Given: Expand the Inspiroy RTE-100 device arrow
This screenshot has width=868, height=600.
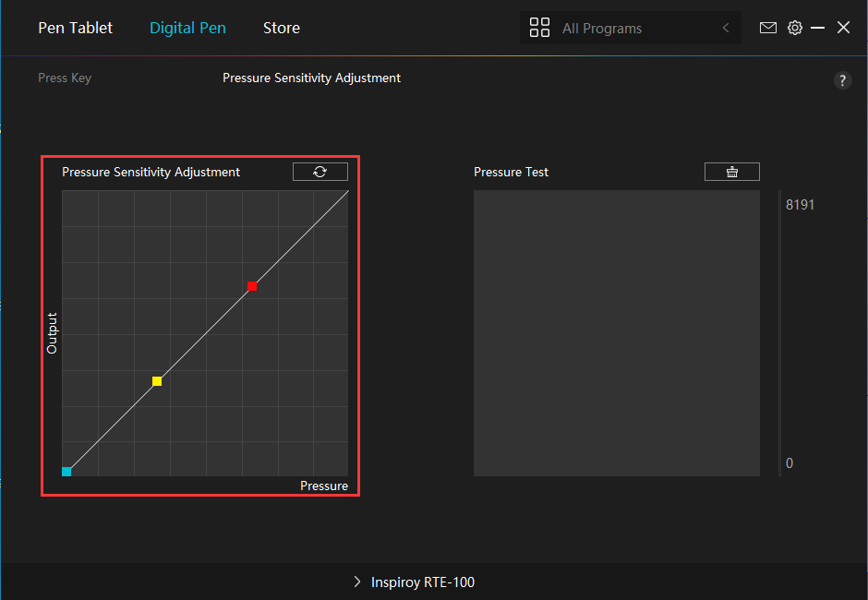Looking at the screenshot, I should 357,582.
